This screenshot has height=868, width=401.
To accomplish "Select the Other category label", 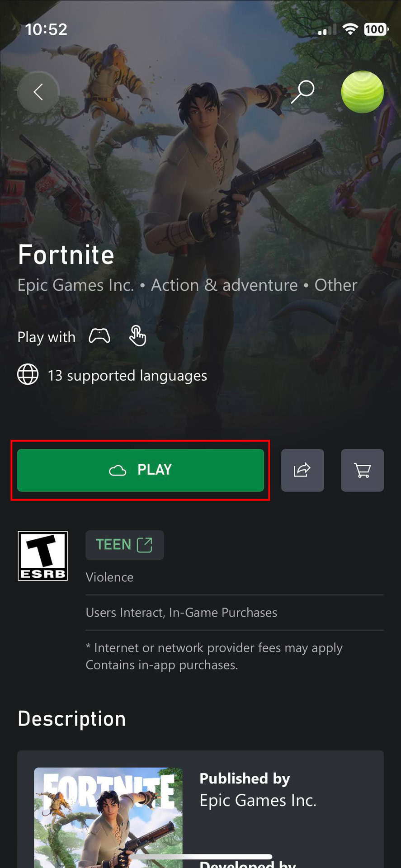I will click(336, 285).
